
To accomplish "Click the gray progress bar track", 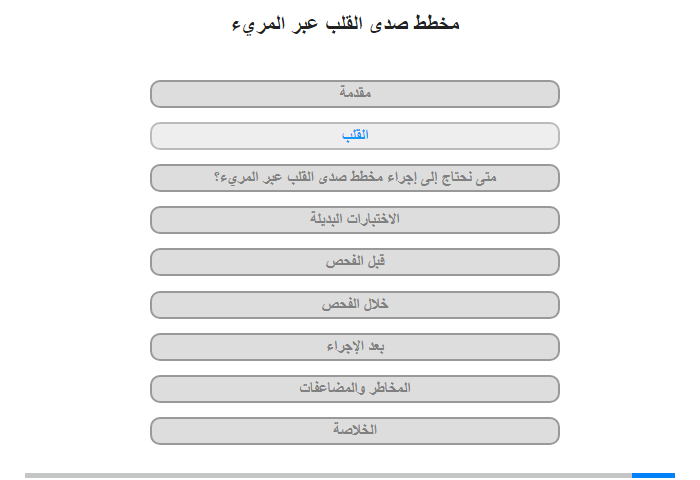I will tap(328, 476).
